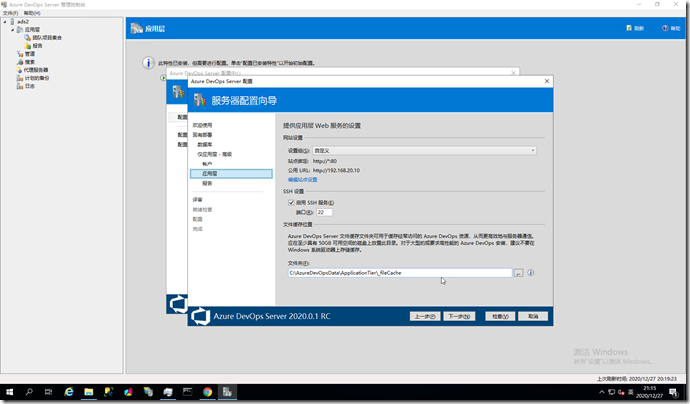Screen dimensions: 690x404
Task: Open the notification center icon
Action: 673,392
